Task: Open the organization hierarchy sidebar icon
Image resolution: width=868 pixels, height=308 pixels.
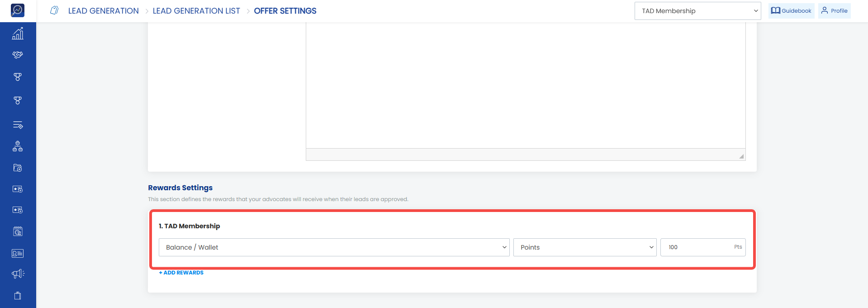Action: 18,146
